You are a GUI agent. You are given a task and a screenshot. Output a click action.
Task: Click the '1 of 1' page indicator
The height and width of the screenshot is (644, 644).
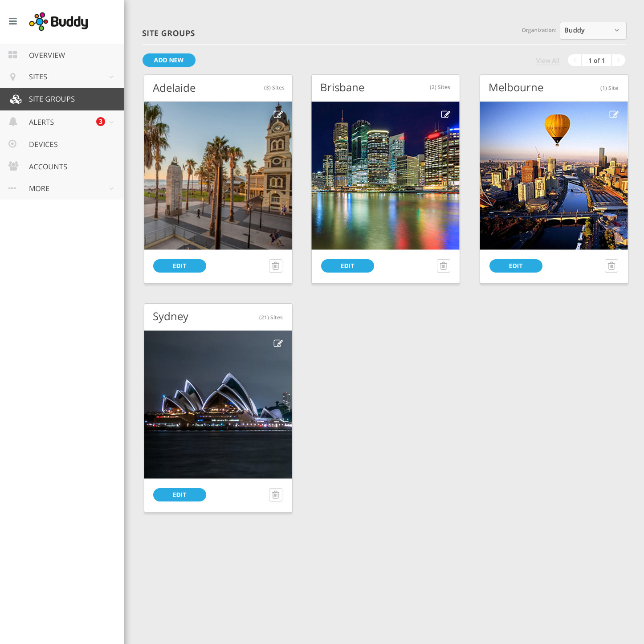pos(597,60)
